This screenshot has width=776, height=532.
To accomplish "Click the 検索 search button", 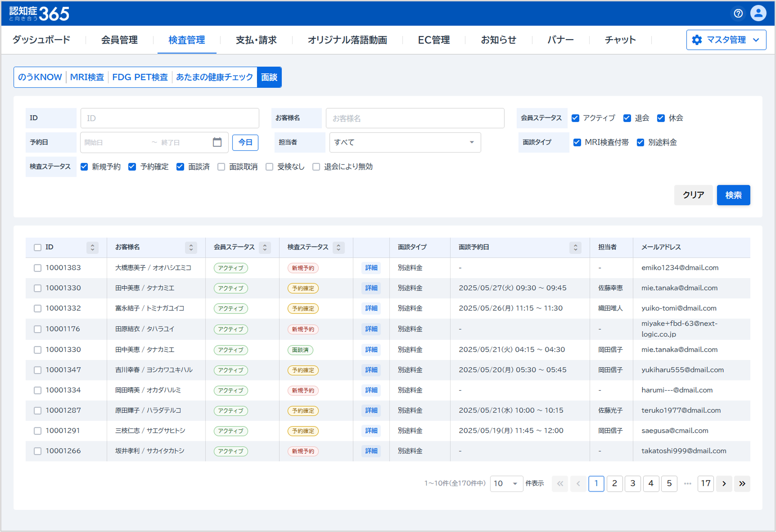I will [733, 195].
